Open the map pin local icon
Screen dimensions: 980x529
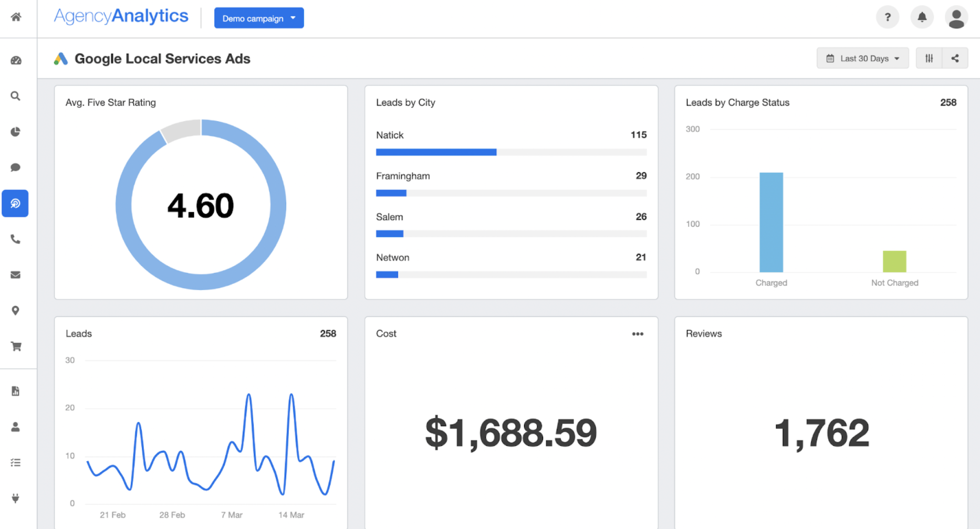click(x=16, y=311)
